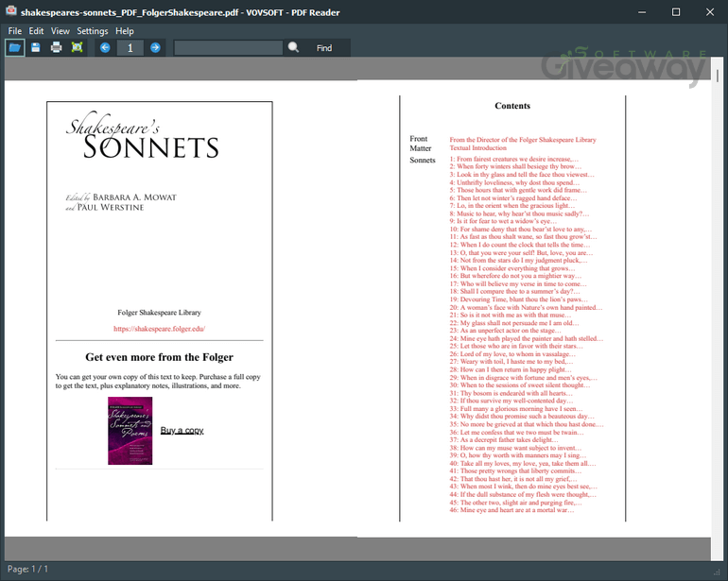This screenshot has width=728, height=581.
Task: Toggle the fit-to-page zoom icon
Action: coord(78,47)
